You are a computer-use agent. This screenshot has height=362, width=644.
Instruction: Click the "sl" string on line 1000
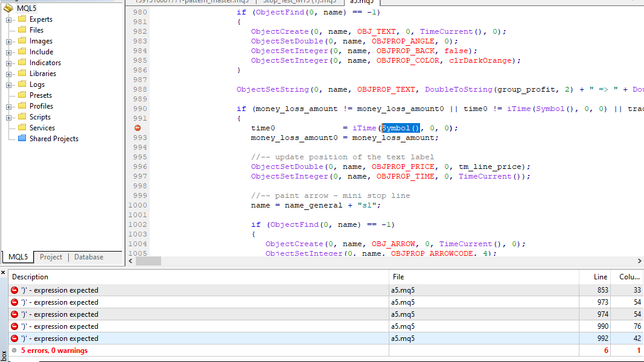[367, 206]
